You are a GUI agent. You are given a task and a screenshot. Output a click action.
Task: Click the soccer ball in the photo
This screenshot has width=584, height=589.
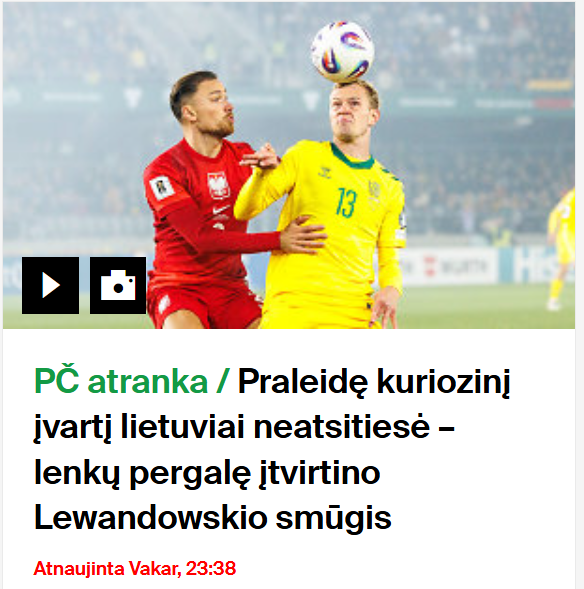pos(343,51)
